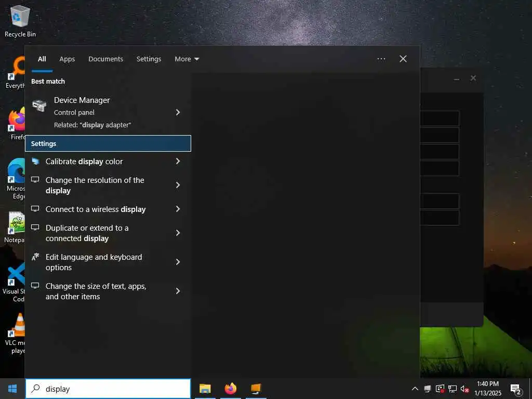This screenshot has width=532, height=399.
Task: Open Connect to a wireless display
Action: pyautogui.click(x=108, y=209)
